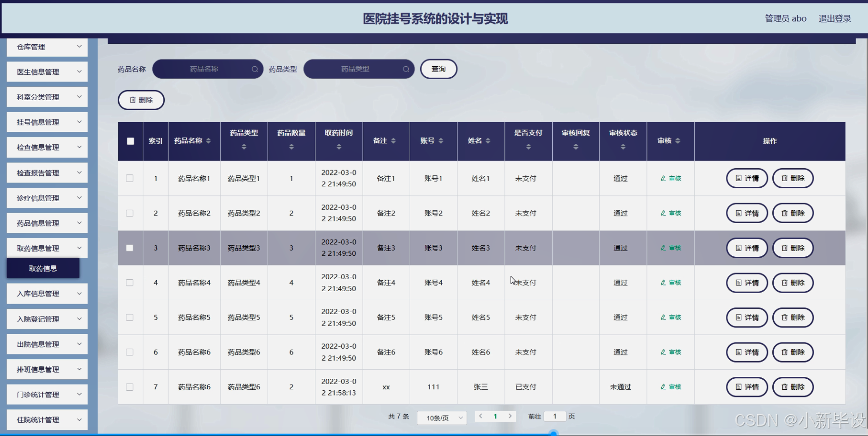Uncheck the checkbox on highlighted row 3

point(130,248)
